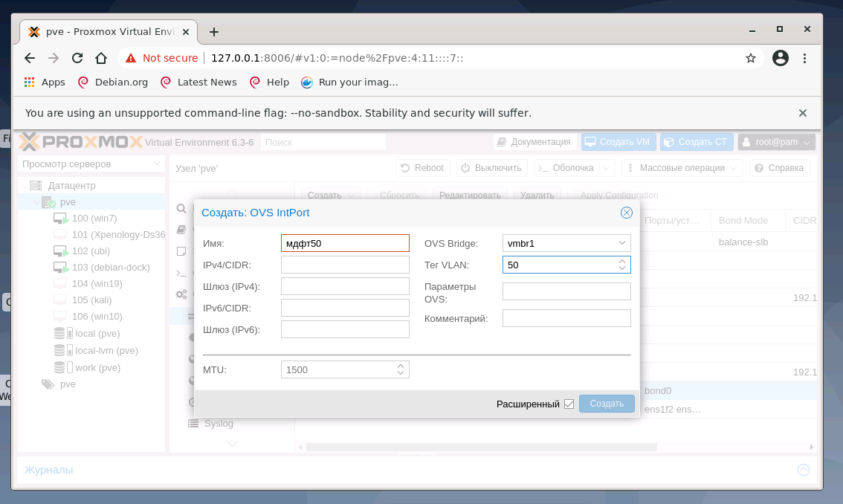Open the Latest News bookmark
Image resolution: width=843 pixels, height=504 pixels.
pos(198,83)
